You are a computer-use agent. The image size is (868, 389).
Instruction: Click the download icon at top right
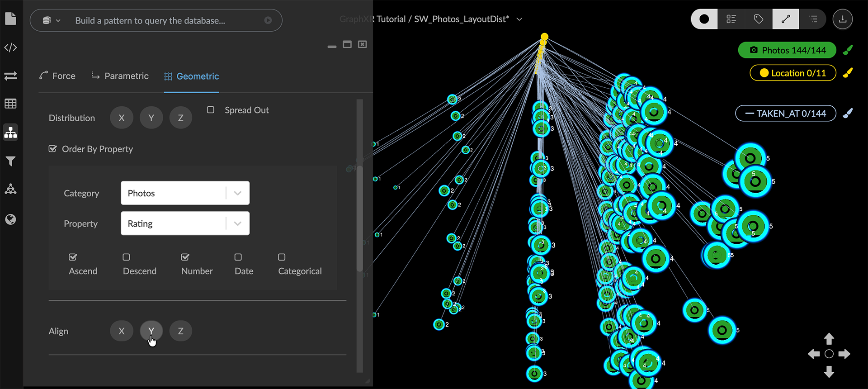coord(842,19)
